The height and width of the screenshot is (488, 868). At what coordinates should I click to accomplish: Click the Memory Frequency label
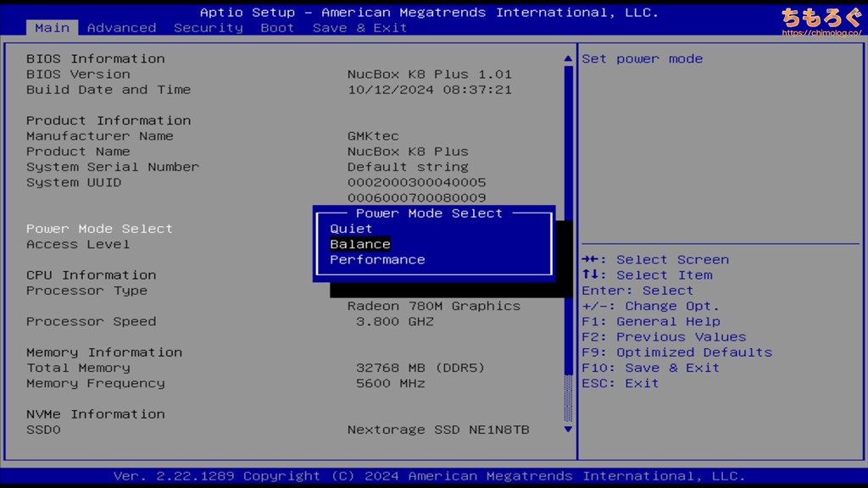pyautogui.click(x=96, y=384)
